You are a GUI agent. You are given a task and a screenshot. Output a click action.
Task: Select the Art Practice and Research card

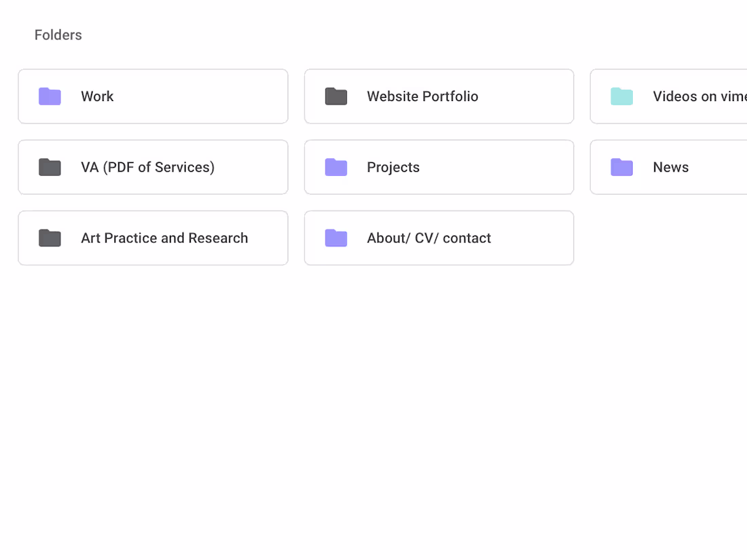(153, 238)
